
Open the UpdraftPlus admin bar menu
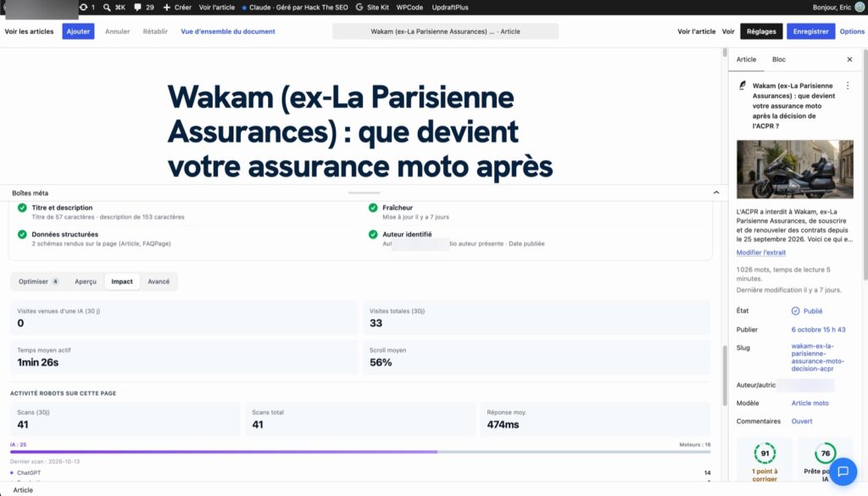tap(450, 7)
